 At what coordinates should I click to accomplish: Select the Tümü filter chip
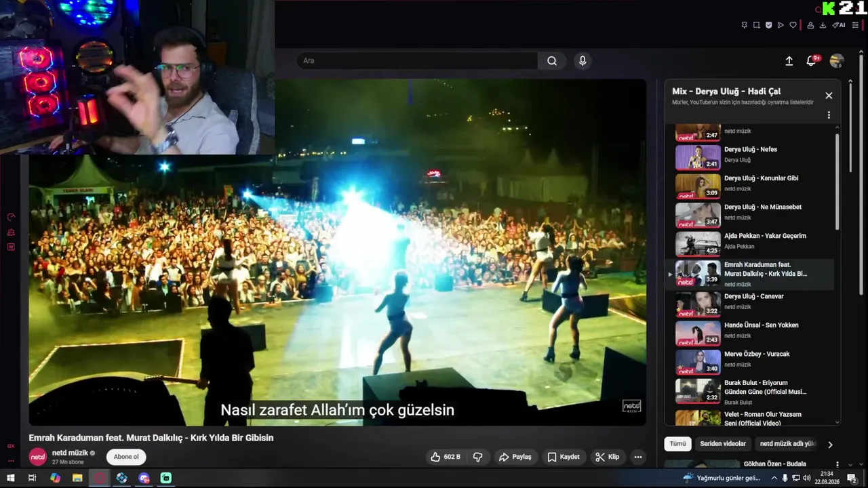click(677, 444)
